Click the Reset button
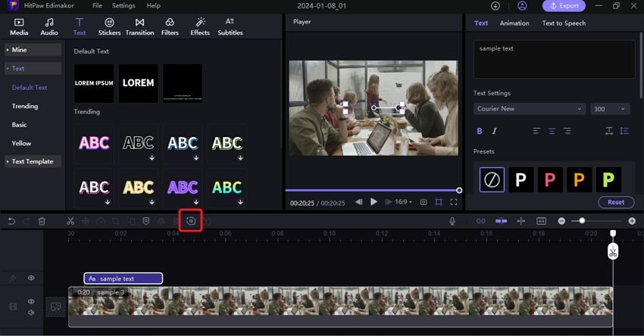 [x=615, y=202]
